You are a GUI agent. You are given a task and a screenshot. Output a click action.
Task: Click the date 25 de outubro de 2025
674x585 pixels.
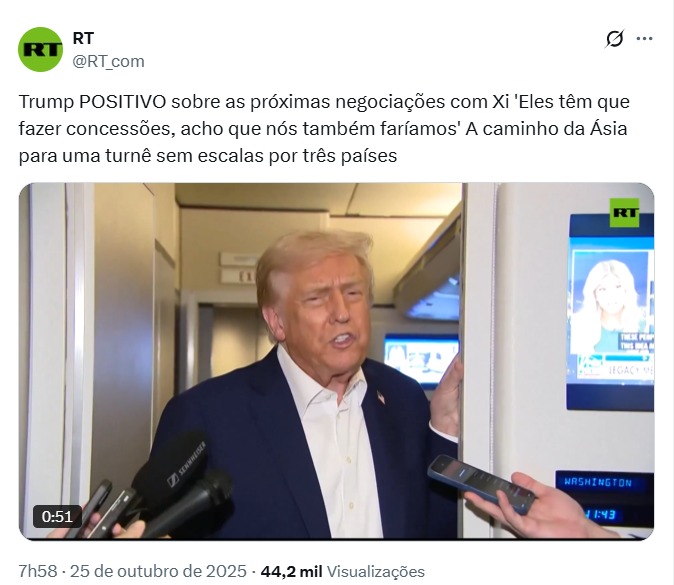tap(158, 571)
